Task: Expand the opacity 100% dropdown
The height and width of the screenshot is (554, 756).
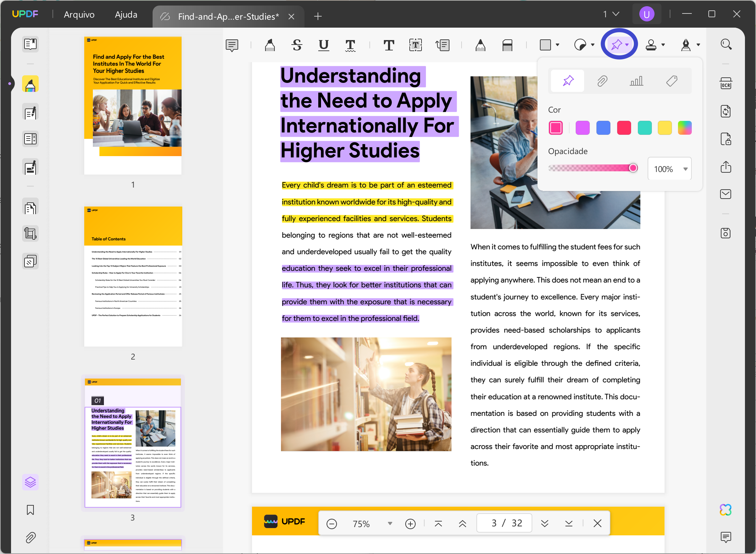Action: tap(685, 169)
